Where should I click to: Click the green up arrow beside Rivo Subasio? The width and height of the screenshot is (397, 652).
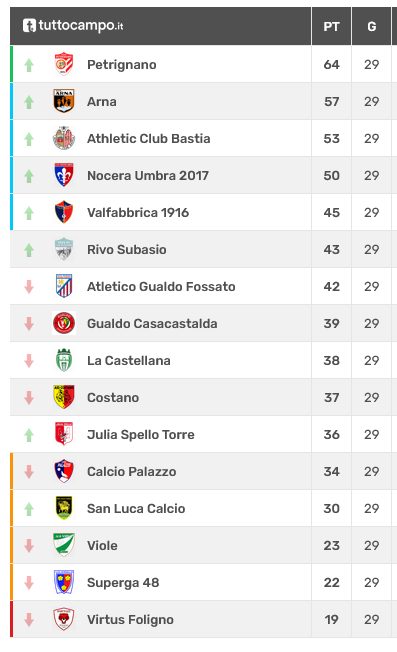[x=29, y=249]
